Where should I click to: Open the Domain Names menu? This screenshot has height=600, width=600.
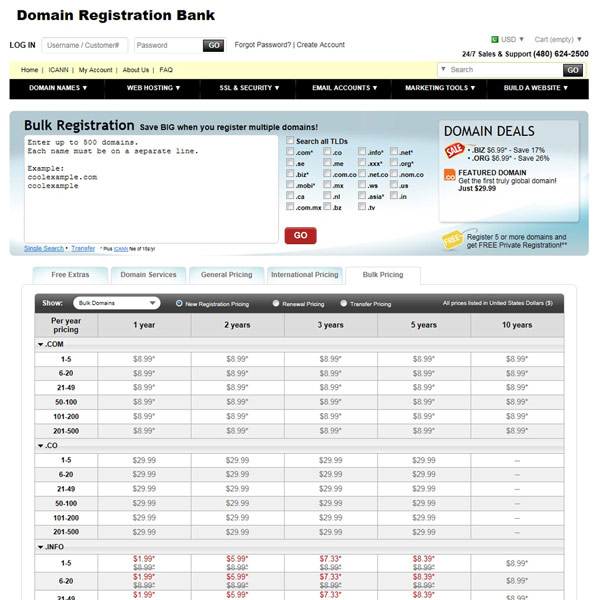[58, 88]
